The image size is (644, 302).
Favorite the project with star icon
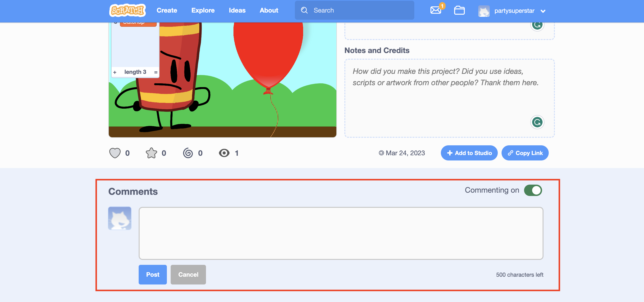point(151,153)
